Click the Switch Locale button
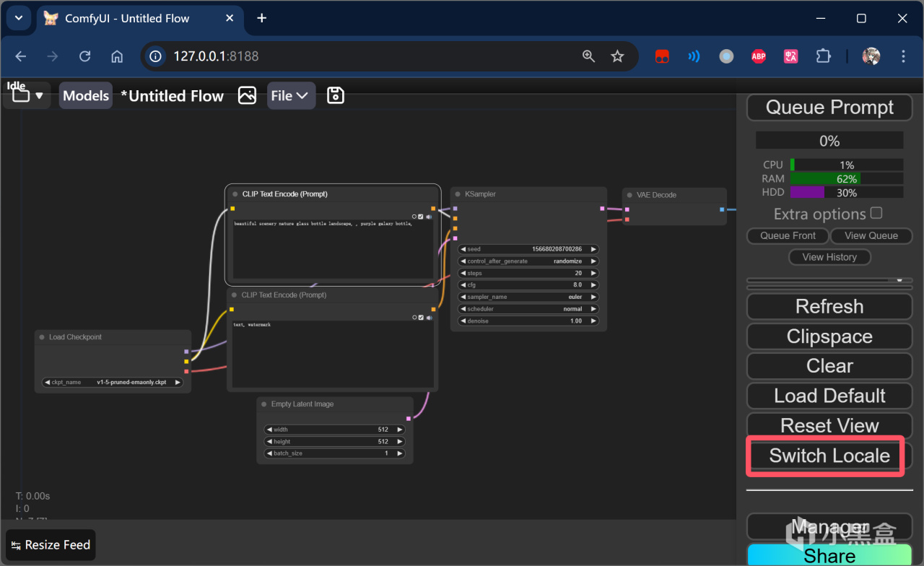 click(829, 456)
